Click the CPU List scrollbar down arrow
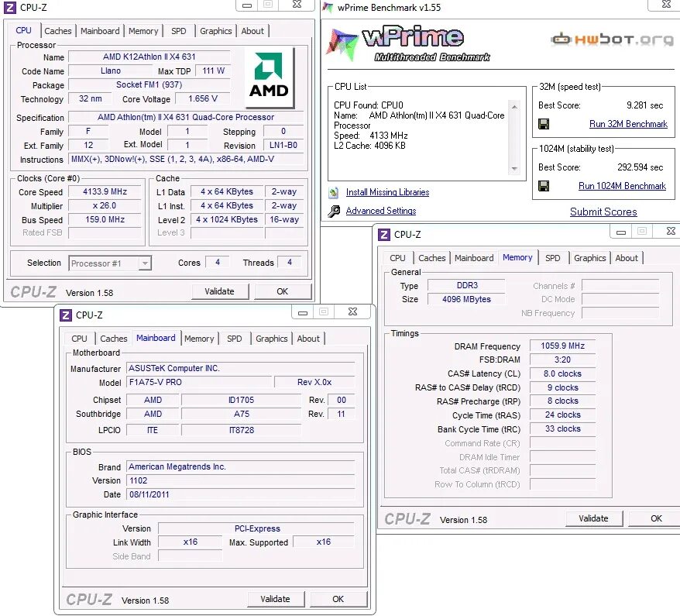The width and height of the screenshot is (680, 616). pyautogui.click(x=514, y=169)
